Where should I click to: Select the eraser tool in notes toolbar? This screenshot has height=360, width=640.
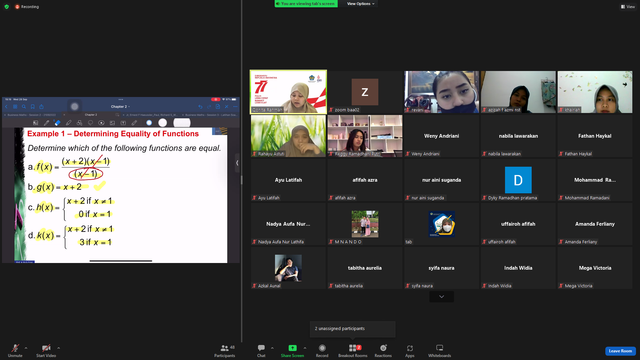tap(58, 122)
